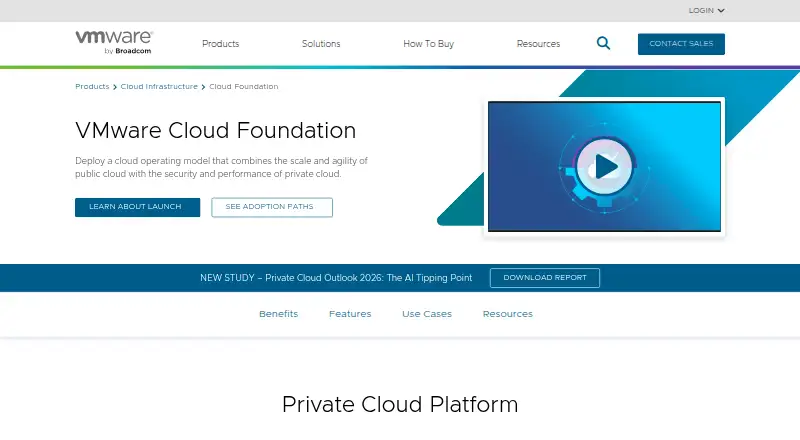Image resolution: width=800 pixels, height=440 pixels.
Task: Click the DOWNLOAD REPORT button
Action: tap(545, 278)
